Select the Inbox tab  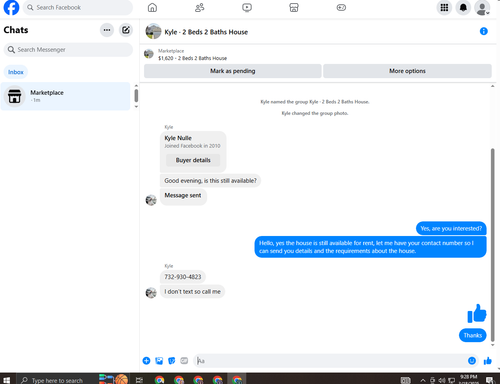click(x=16, y=72)
